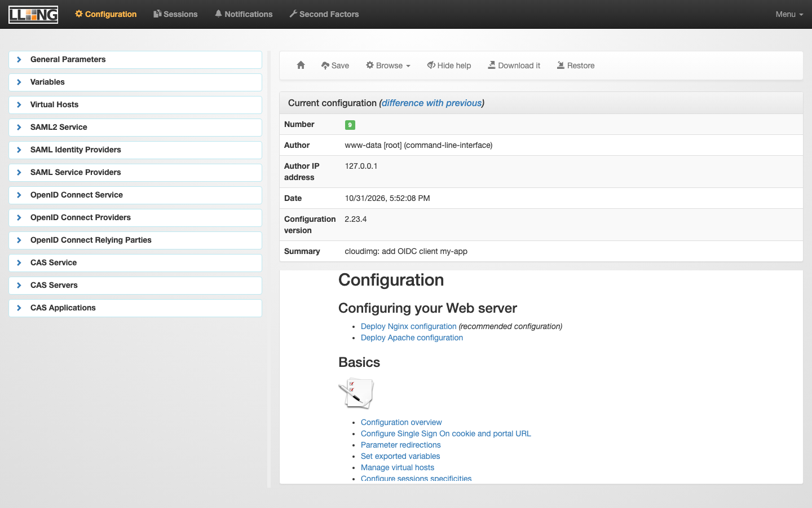Click the Basics checklist image
Viewport: 812px width, 508px height.
point(356,393)
